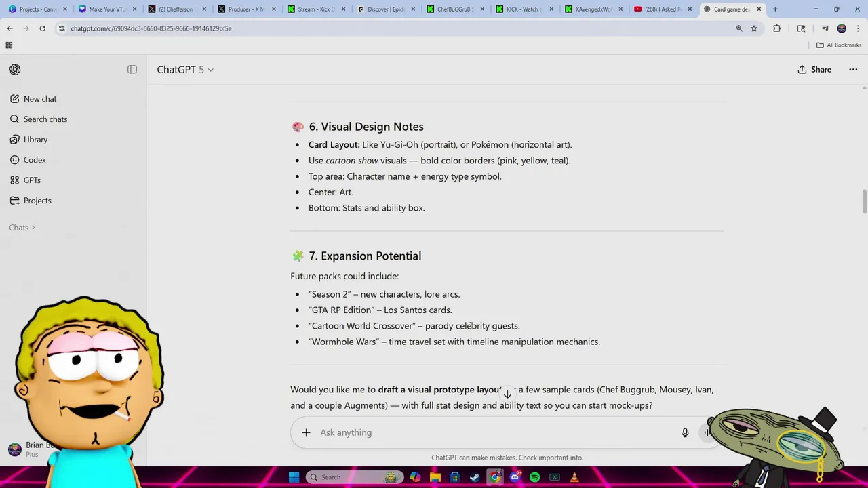The width and height of the screenshot is (868, 488).
Task: Open Spotify from the taskbar
Action: [534, 477]
